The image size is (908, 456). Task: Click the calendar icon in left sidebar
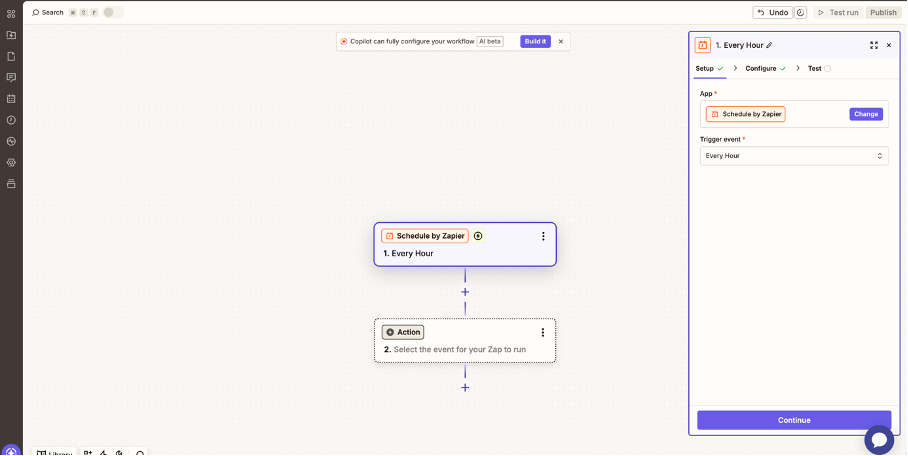coord(11,99)
